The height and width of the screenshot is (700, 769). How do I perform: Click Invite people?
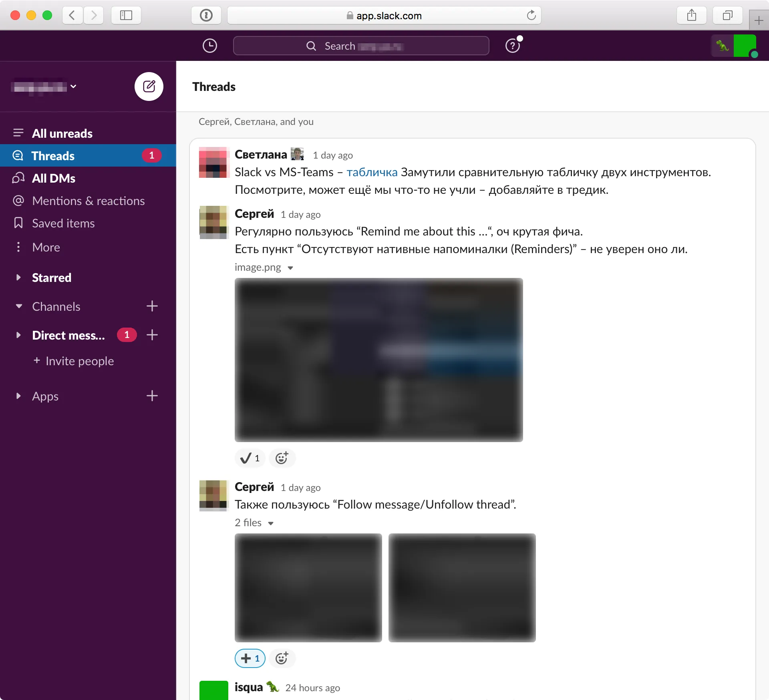[x=79, y=361]
